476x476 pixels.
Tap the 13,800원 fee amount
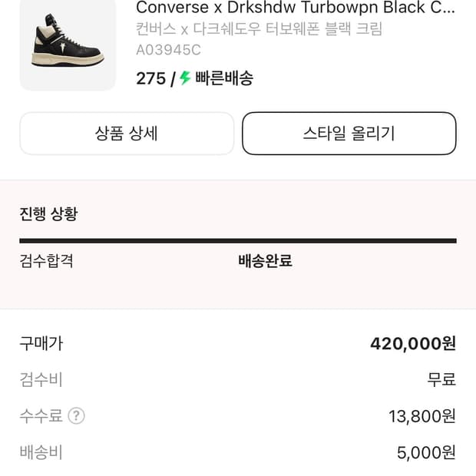pyautogui.click(x=421, y=416)
